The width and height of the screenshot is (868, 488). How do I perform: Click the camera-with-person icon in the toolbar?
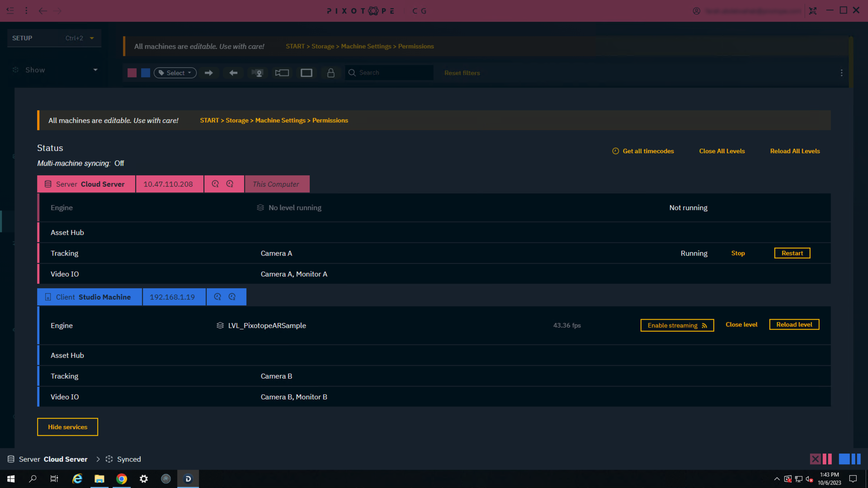[x=258, y=73]
